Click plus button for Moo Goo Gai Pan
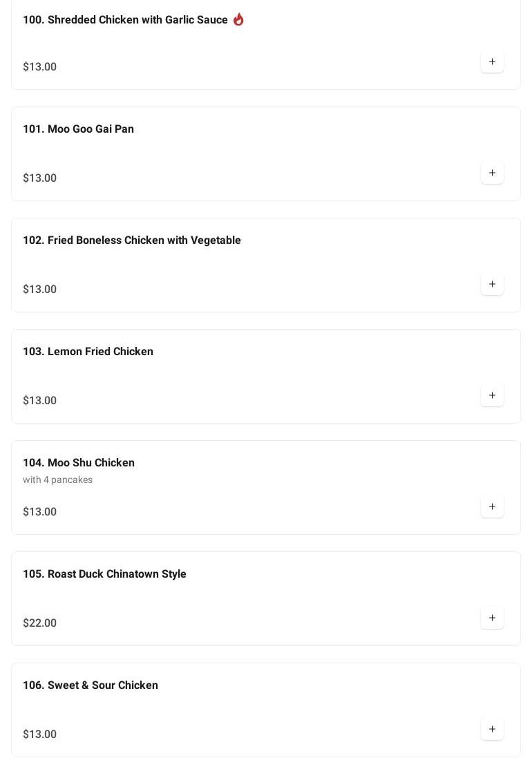The width and height of the screenshot is (532, 767). coord(492,173)
